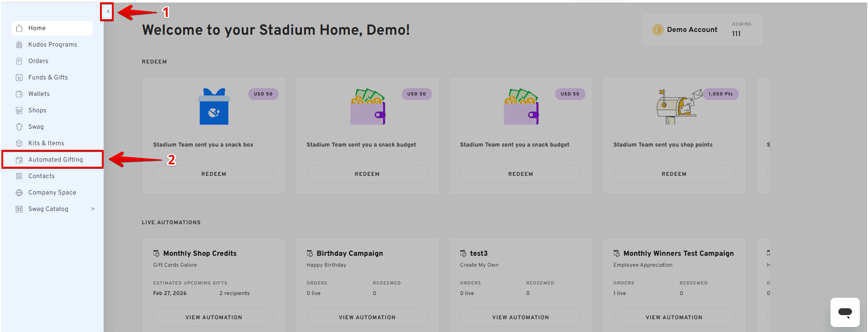Click the Swag t-shirt icon
868x332 pixels.
point(19,127)
